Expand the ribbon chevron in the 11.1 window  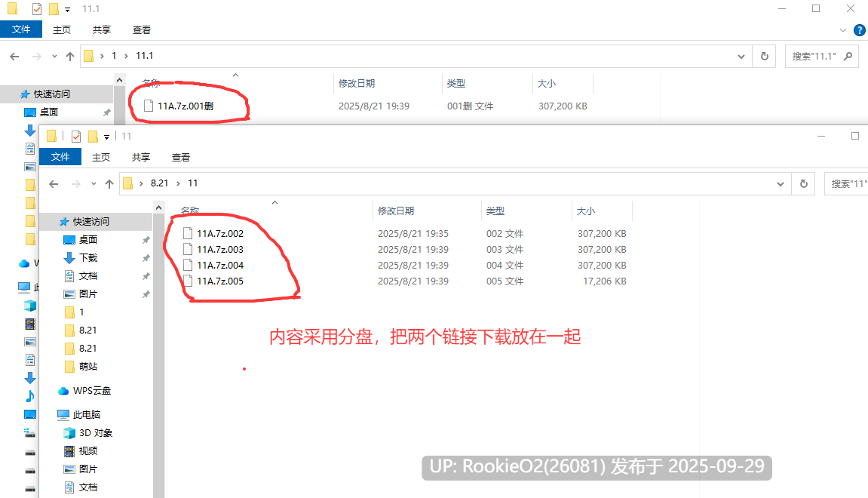pyautogui.click(x=842, y=30)
